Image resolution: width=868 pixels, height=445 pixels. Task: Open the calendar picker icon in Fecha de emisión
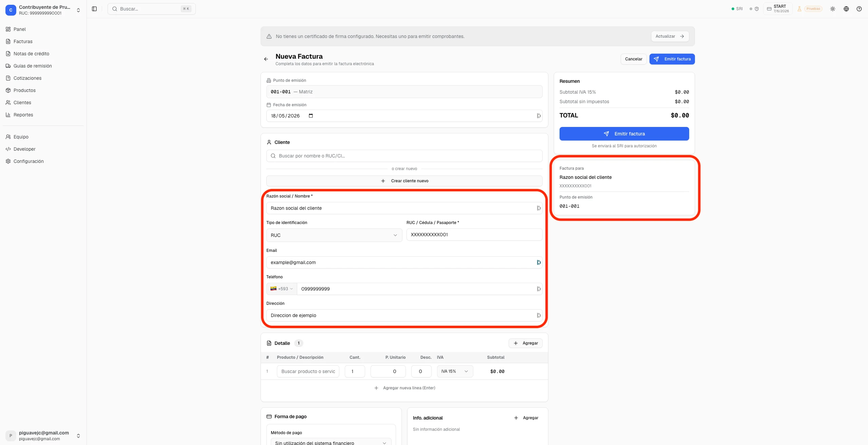pos(310,116)
